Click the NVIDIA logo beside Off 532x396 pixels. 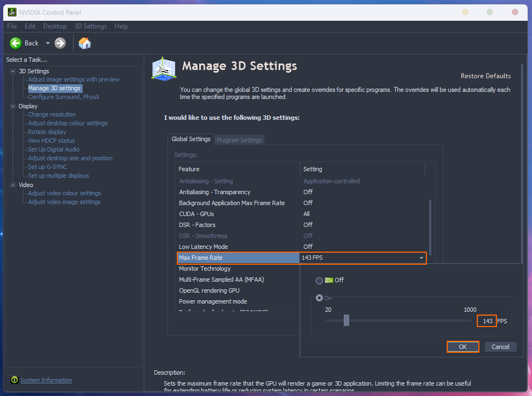(x=329, y=280)
